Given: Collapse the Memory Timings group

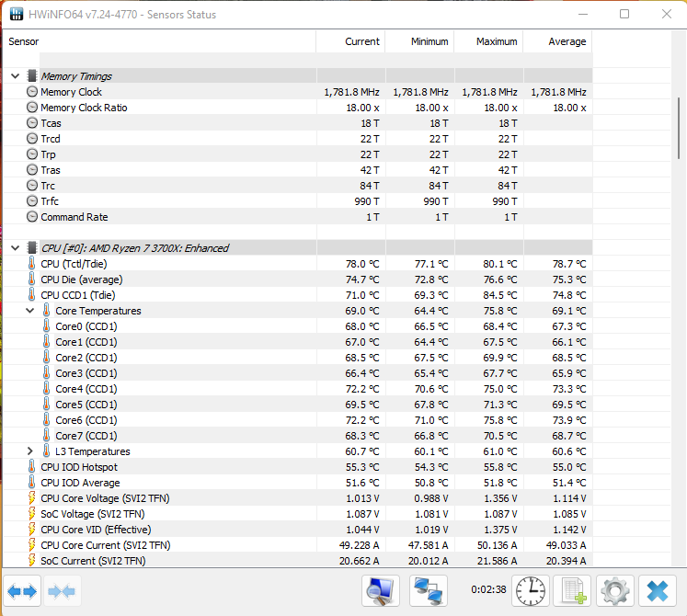Looking at the screenshot, I should [16, 75].
